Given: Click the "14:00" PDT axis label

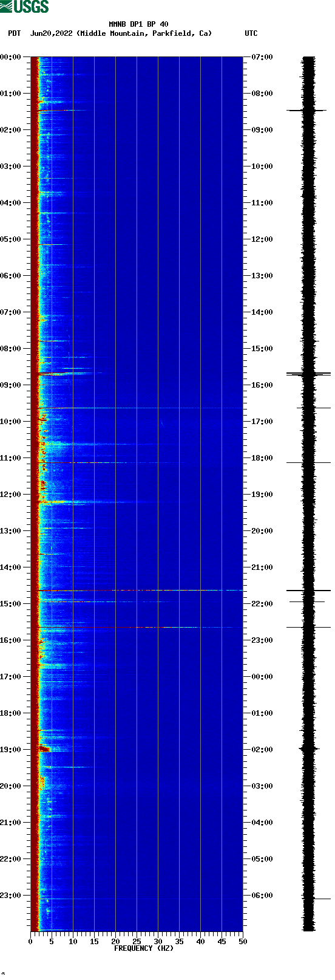Looking at the screenshot, I should 10,567.
